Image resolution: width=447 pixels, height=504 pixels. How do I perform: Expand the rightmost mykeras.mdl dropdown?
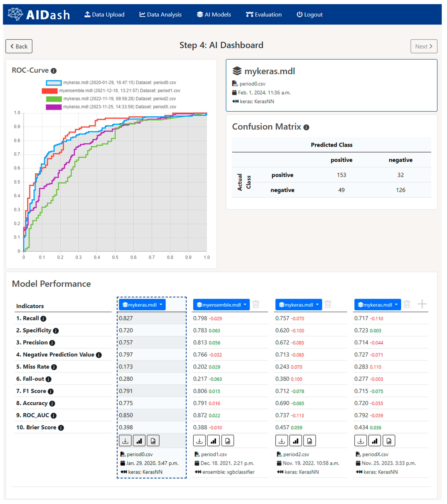point(377,305)
